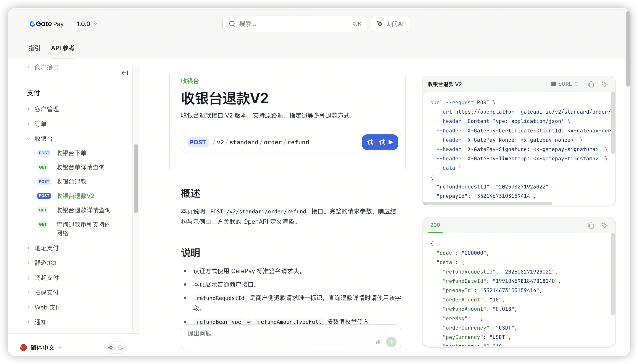
Task: Click the 概述 section heading
Action: click(x=190, y=193)
